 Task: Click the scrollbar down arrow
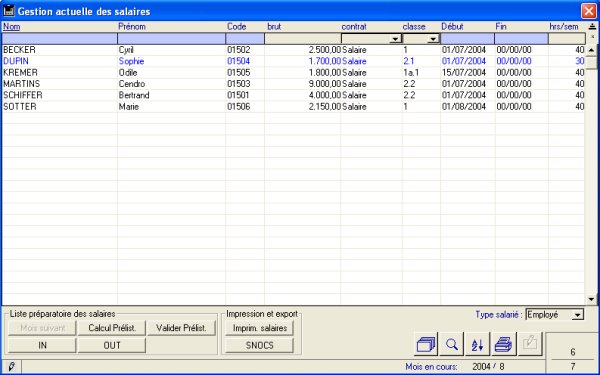592,299
